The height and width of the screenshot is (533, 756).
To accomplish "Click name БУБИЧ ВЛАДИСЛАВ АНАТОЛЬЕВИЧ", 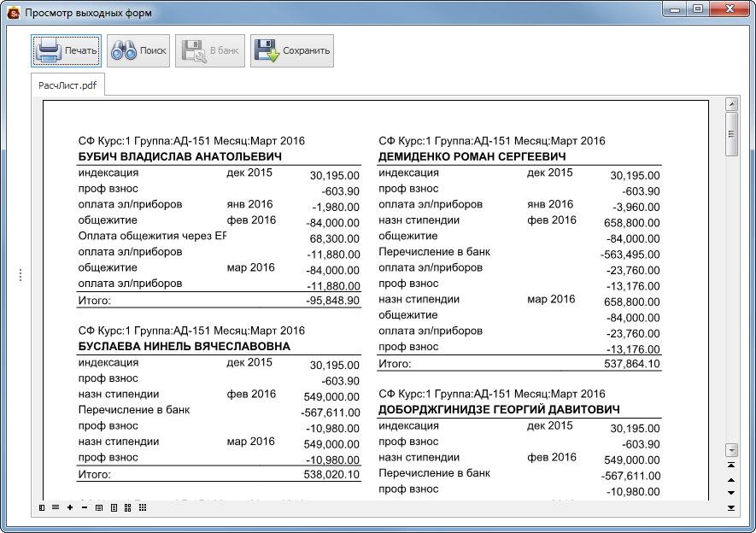I will [x=180, y=156].
